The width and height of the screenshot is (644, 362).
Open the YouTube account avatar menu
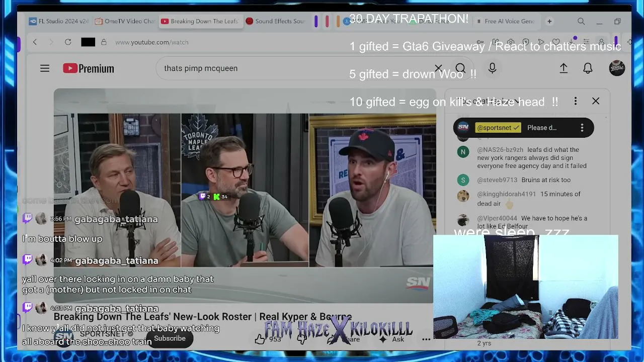pyautogui.click(x=617, y=68)
